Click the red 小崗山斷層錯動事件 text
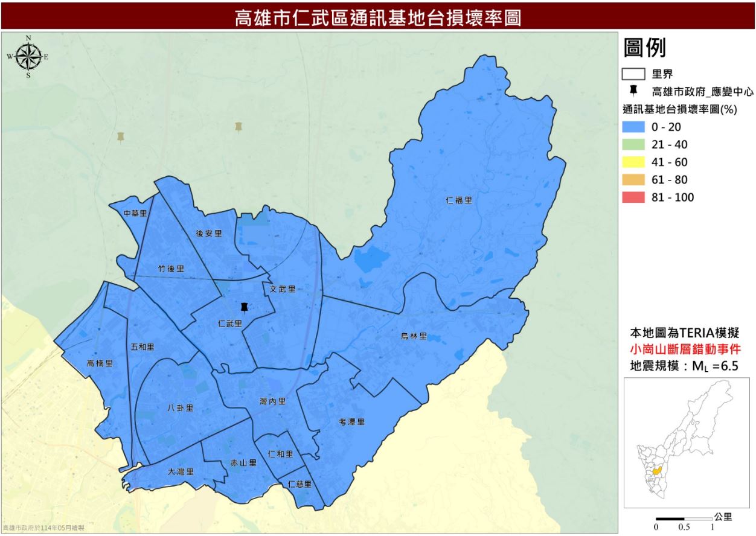 click(685, 349)
